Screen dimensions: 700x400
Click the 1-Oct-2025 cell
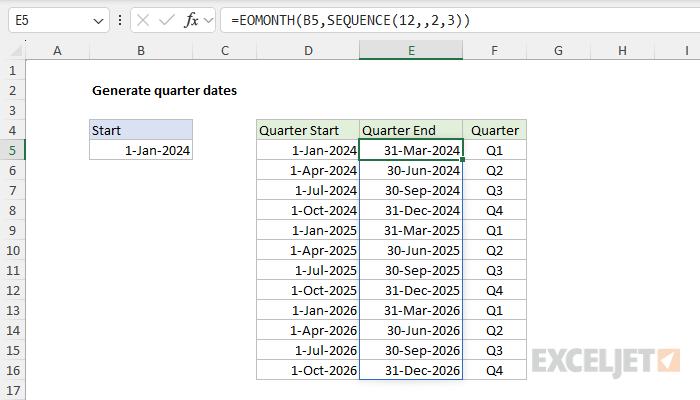308,290
